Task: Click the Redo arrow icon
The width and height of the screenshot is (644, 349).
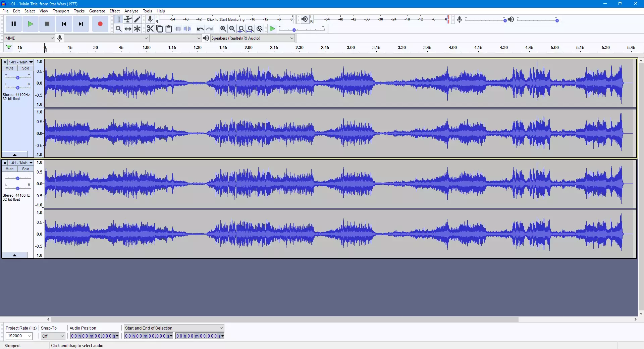Action: (x=209, y=29)
